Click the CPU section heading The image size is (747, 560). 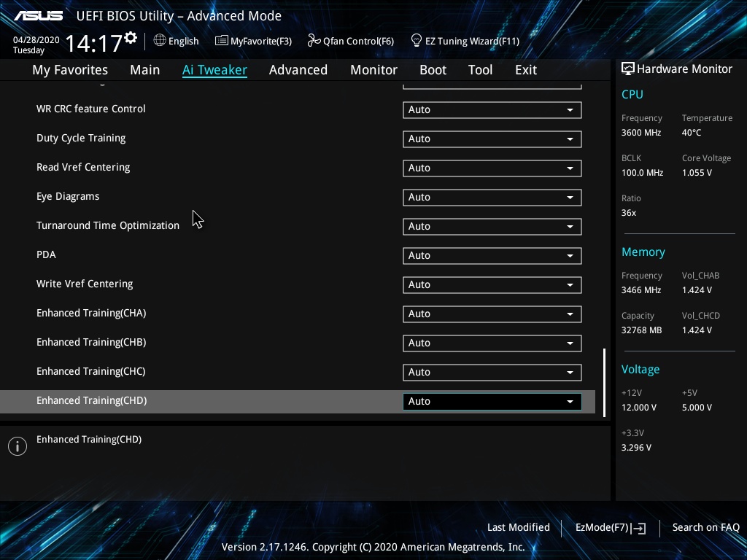pos(632,95)
